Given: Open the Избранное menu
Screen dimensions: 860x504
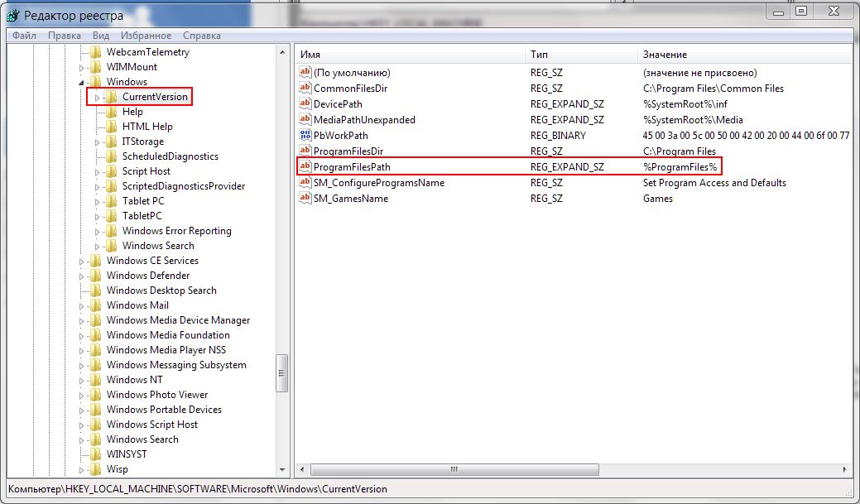Looking at the screenshot, I should [146, 36].
